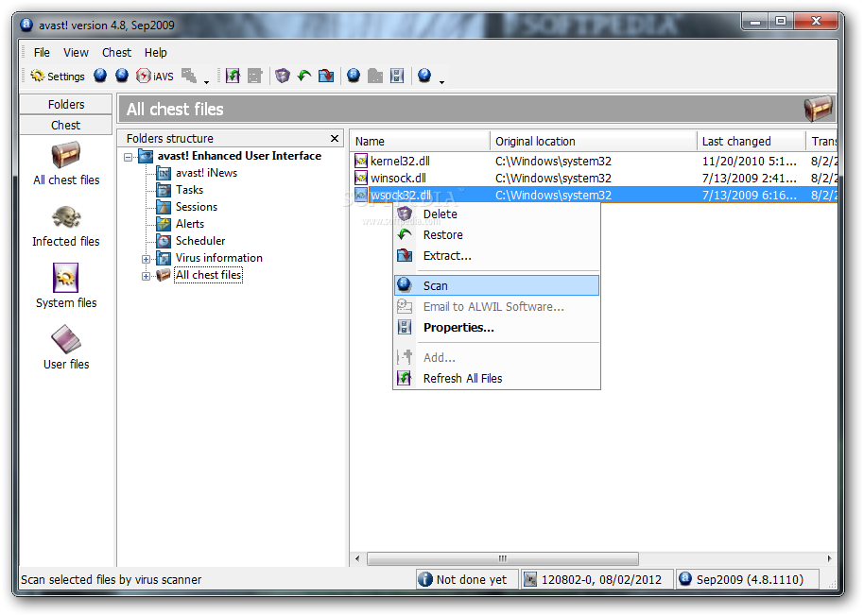Select avast! iNews in folder tree

point(206,173)
